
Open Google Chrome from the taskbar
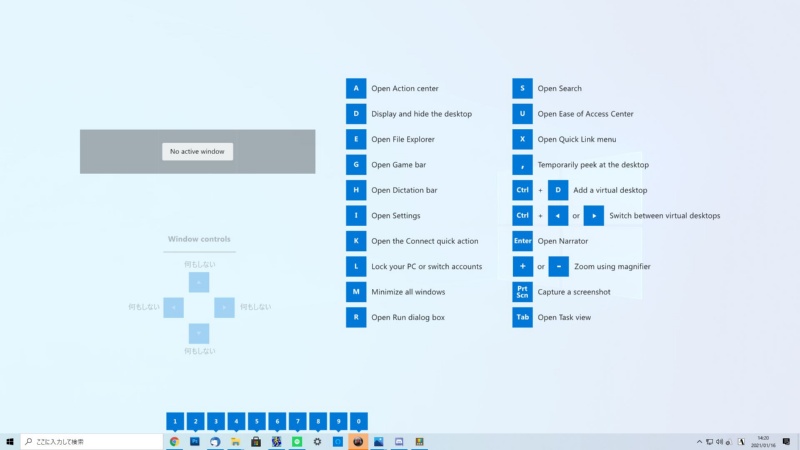[x=175, y=441]
